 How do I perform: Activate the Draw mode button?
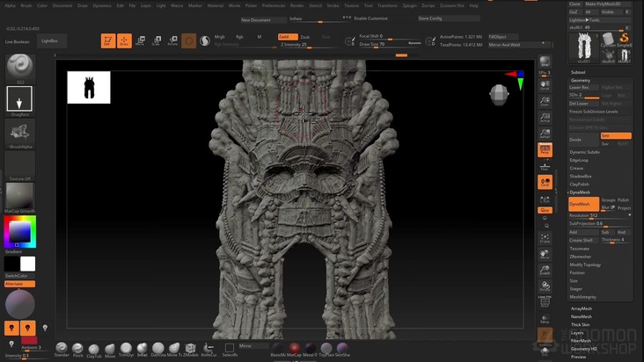(x=124, y=40)
